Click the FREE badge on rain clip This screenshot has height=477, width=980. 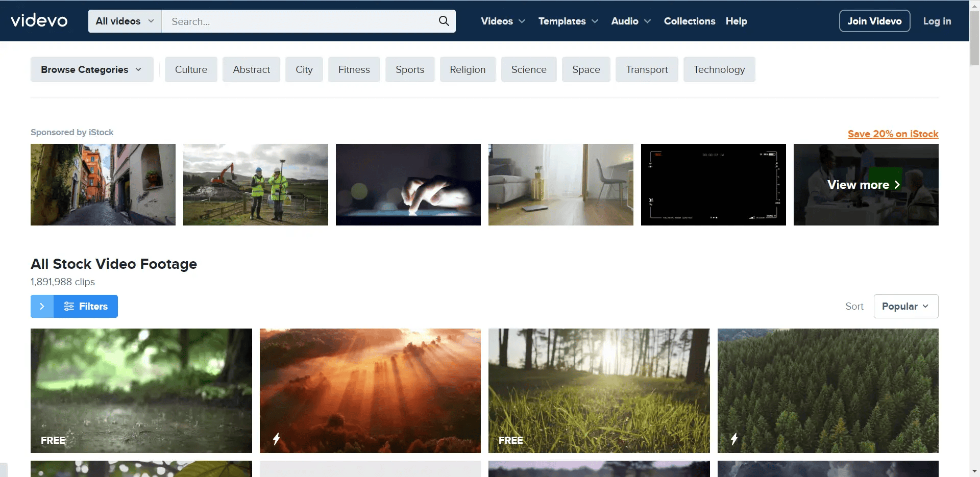pos(53,440)
